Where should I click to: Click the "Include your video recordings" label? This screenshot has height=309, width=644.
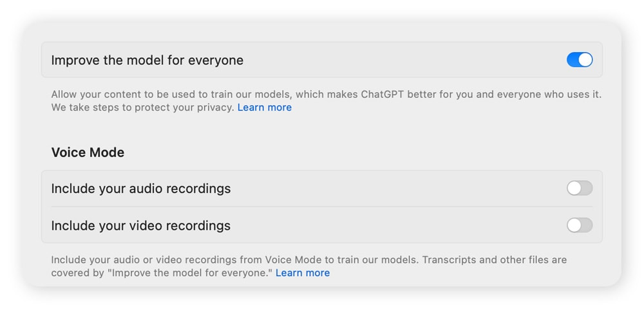(x=140, y=226)
